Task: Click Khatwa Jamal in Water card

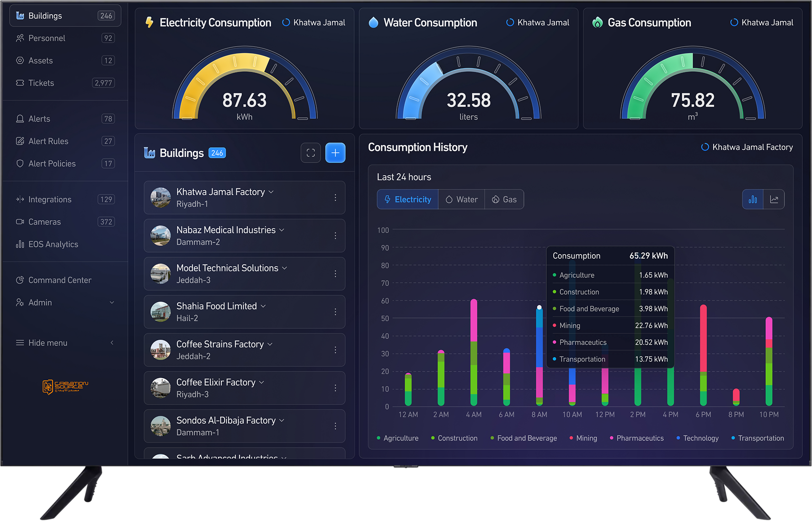Action: click(x=538, y=22)
